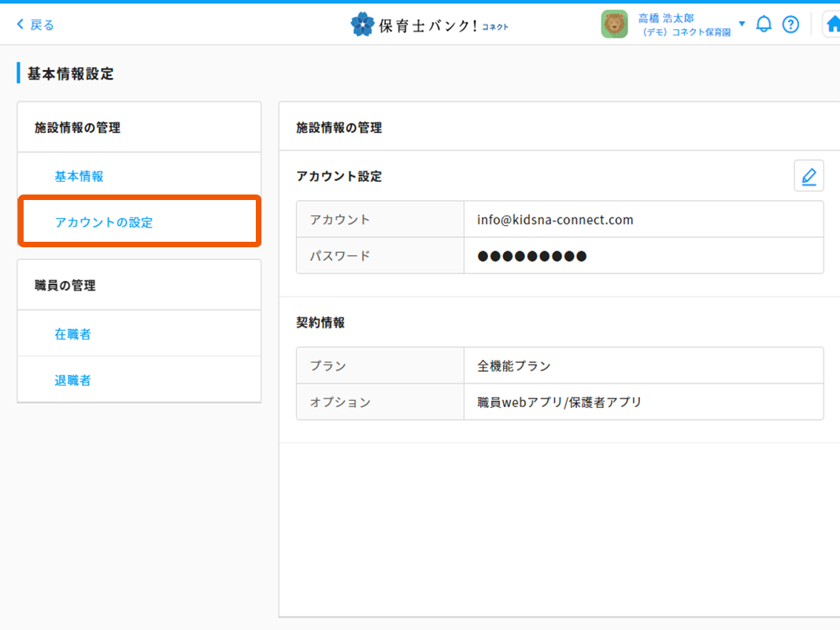Click the 職員webアプリ/保護者アプリ option value
The image size is (840, 630).
pos(559,402)
